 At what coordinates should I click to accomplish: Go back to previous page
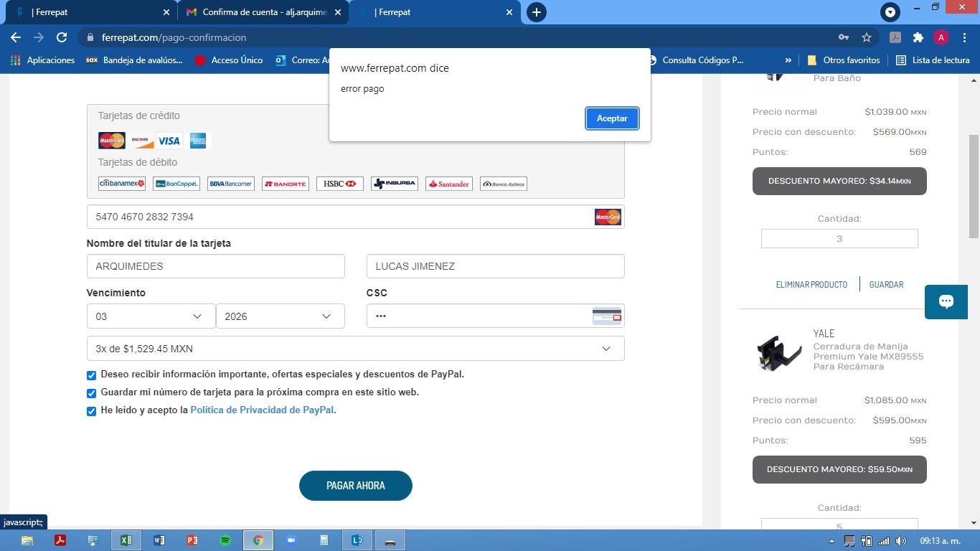pyautogui.click(x=16, y=37)
